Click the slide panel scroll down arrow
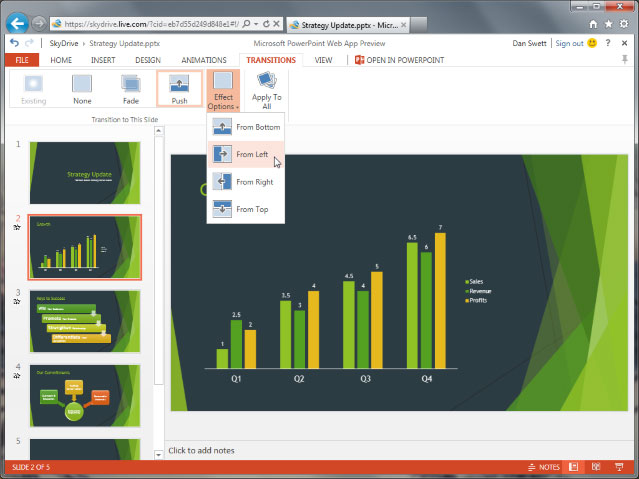 (159, 455)
